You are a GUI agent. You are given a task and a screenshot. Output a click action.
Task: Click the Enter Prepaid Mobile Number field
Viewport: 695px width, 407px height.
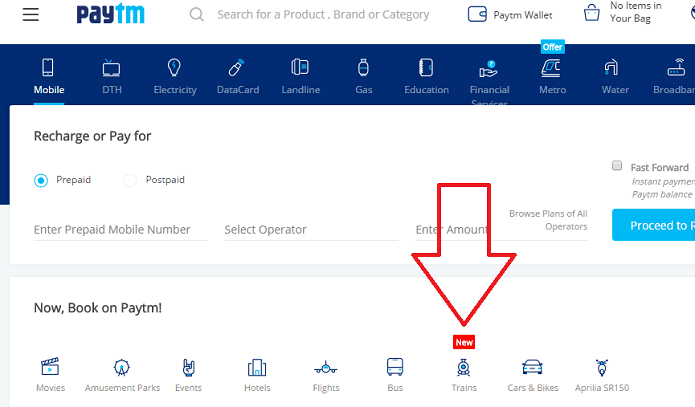(x=121, y=230)
